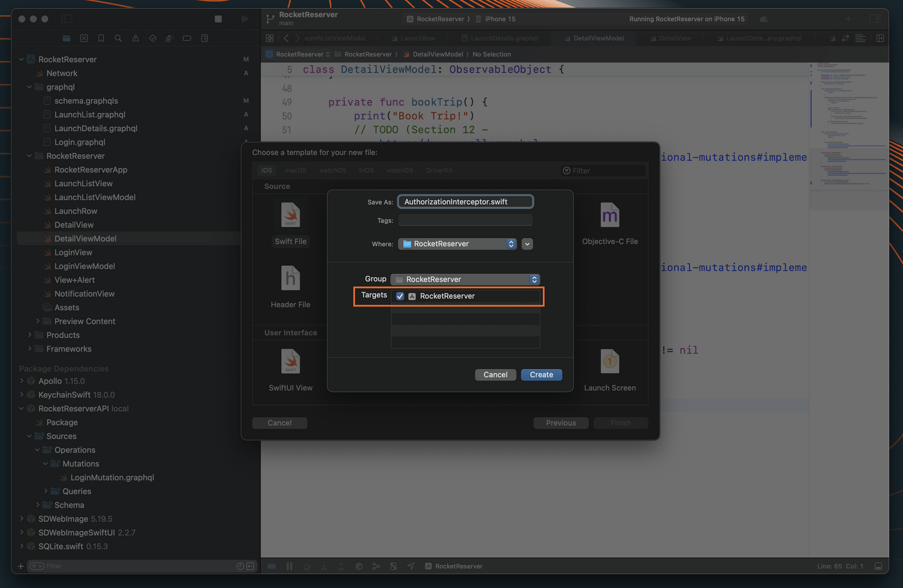Uncheck the RocketReserver target checkbox
The width and height of the screenshot is (903, 588).
coord(400,296)
